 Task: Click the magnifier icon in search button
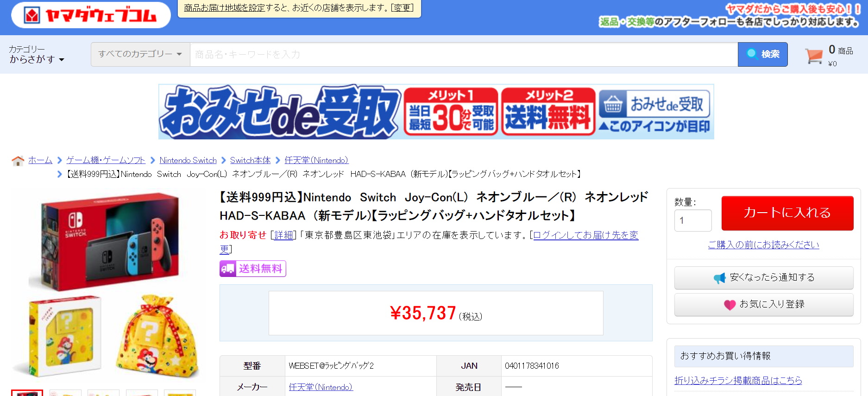752,54
